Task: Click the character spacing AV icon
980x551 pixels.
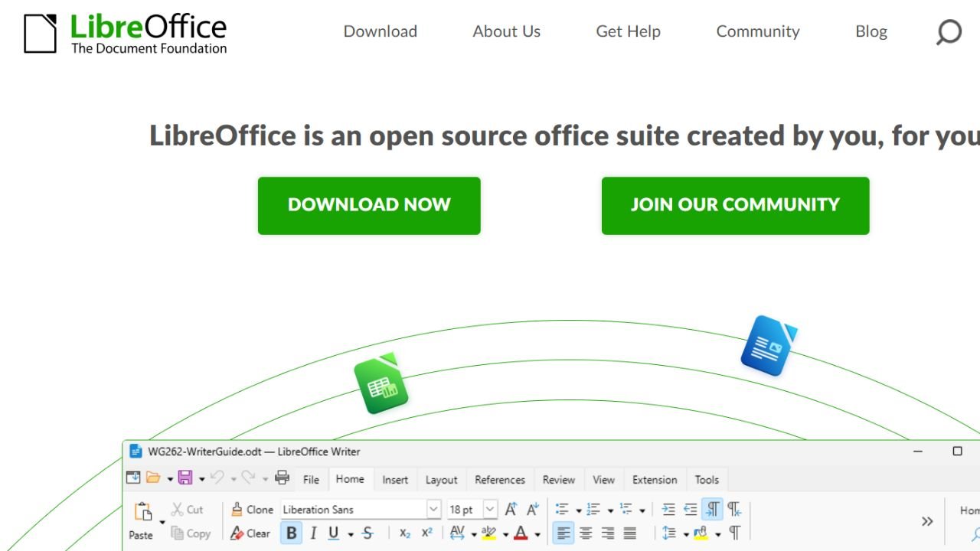Action: [458, 533]
